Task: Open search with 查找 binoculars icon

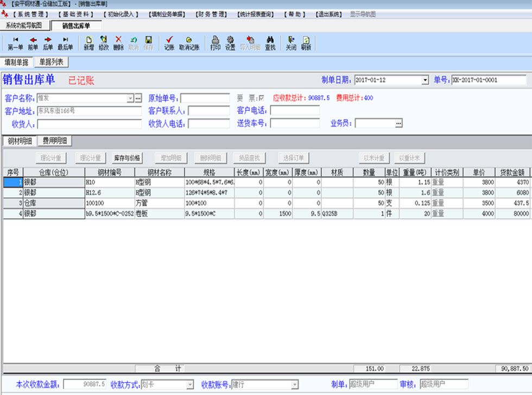Action: (270, 44)
